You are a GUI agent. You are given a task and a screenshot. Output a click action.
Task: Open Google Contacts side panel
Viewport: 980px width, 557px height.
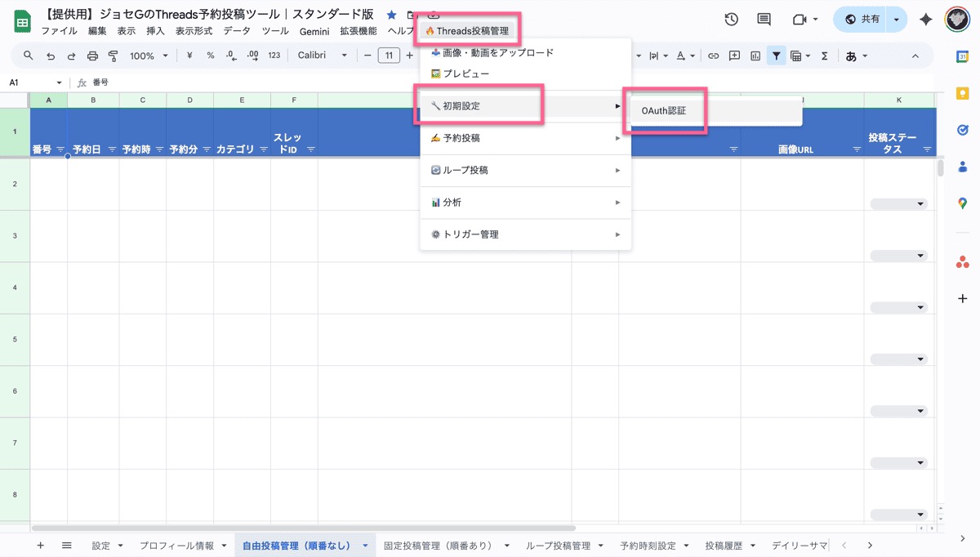(962, 167)
